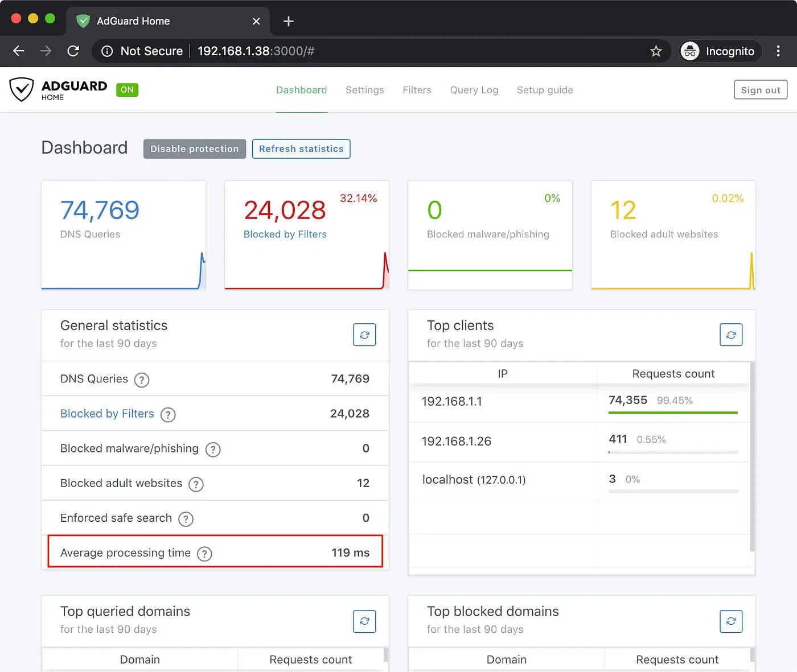Click the 0.02% adult websites percentage
This screenshot has height=672, width=797.
click(728, 199)
